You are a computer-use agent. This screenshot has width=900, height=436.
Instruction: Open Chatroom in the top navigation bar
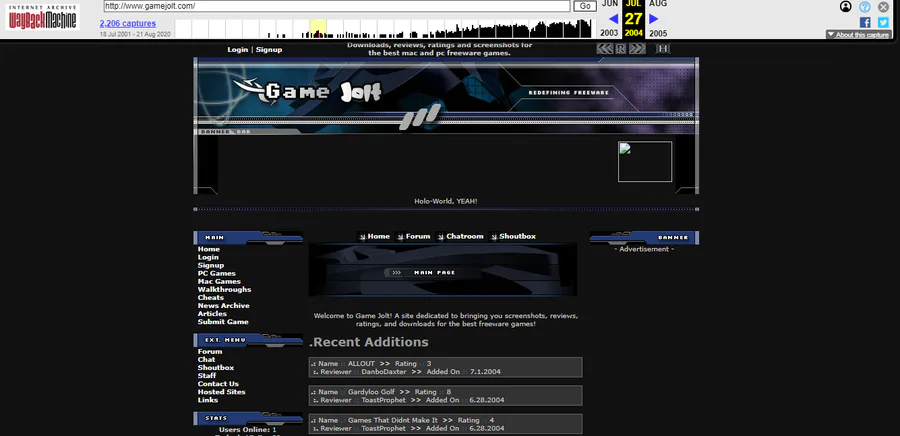tap(465, 236)
